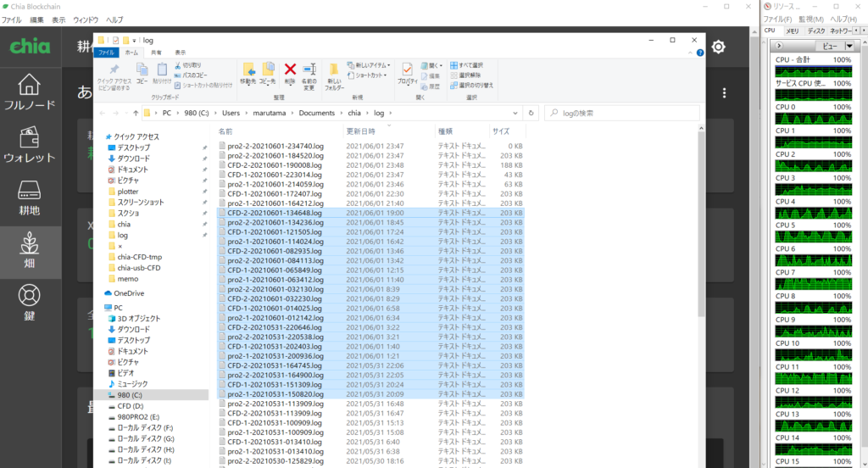The width and height of the screenshot is (868, 468).
Task: Select plotter folder in Quick Access
Action: tap(127, 191)
